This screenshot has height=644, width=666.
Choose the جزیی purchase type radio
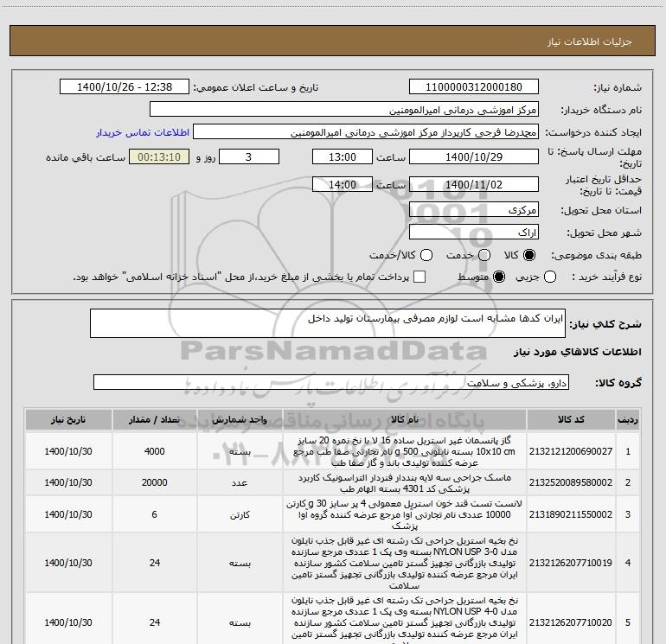(x=549, y=277)
